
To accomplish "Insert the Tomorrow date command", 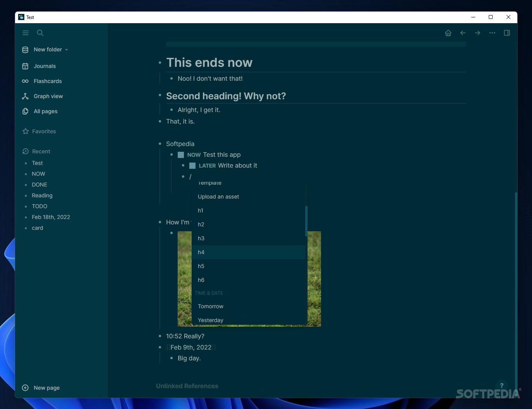I will (248, 306).
